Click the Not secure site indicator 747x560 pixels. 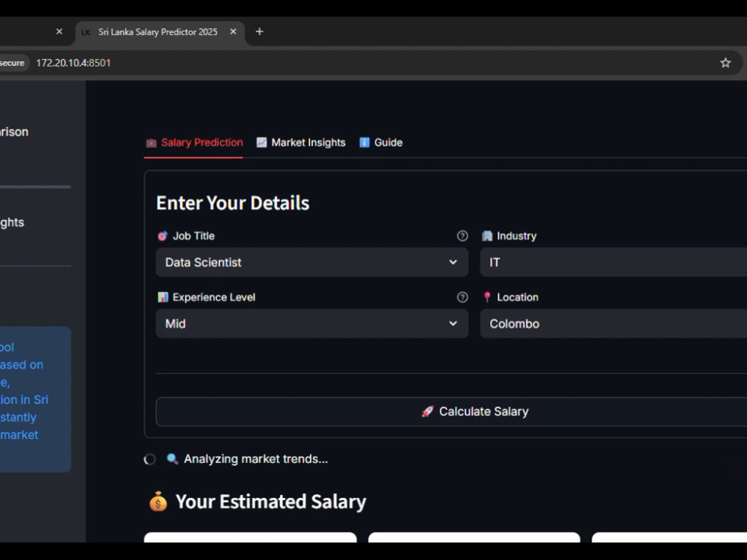tap(13, 63)
